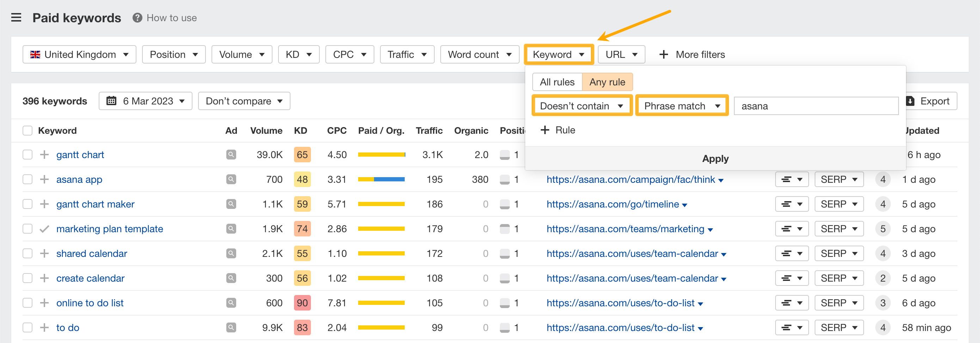Open the asana.com/teams/marketing URL link
This screenshot has width=980, height=343.
tap(625, 229)
